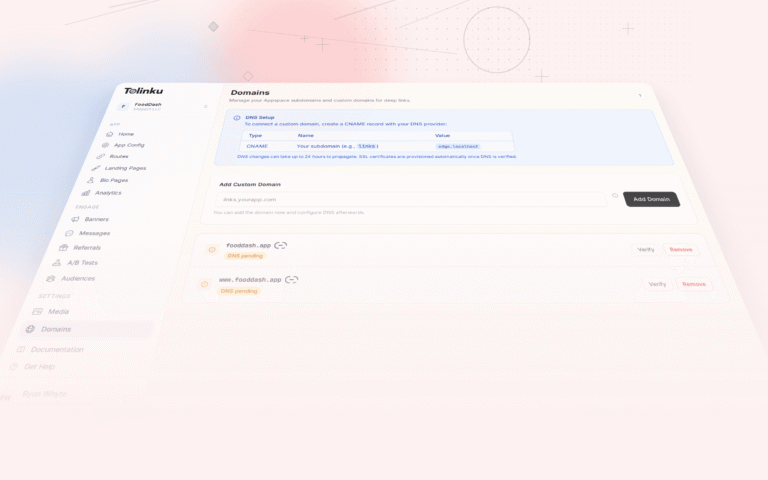Click the small icon beside Add Domain

click(615, 195)
